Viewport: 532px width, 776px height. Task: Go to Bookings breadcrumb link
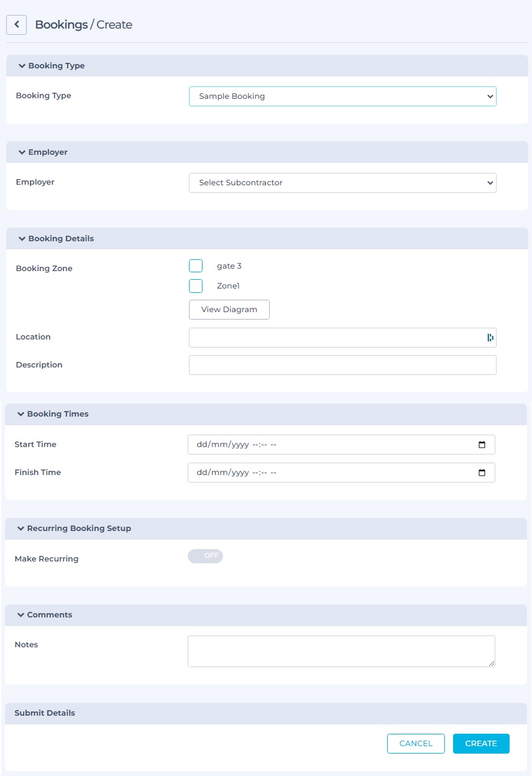click(61, 25)
